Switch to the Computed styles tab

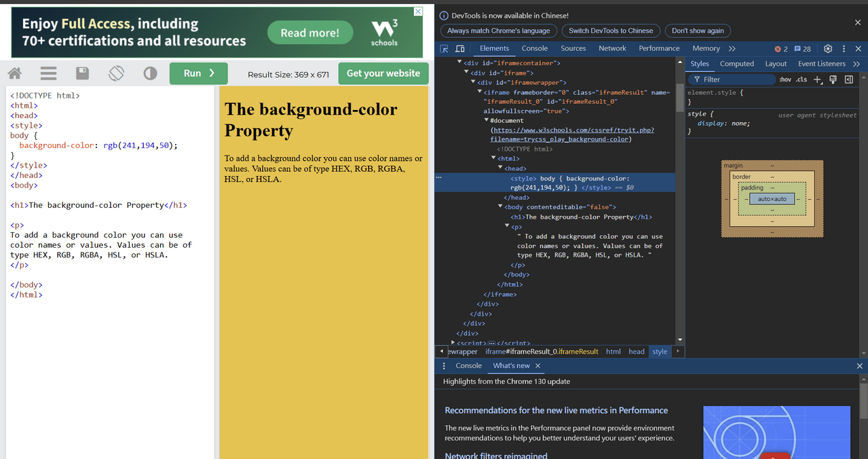(x=737, y=64)
